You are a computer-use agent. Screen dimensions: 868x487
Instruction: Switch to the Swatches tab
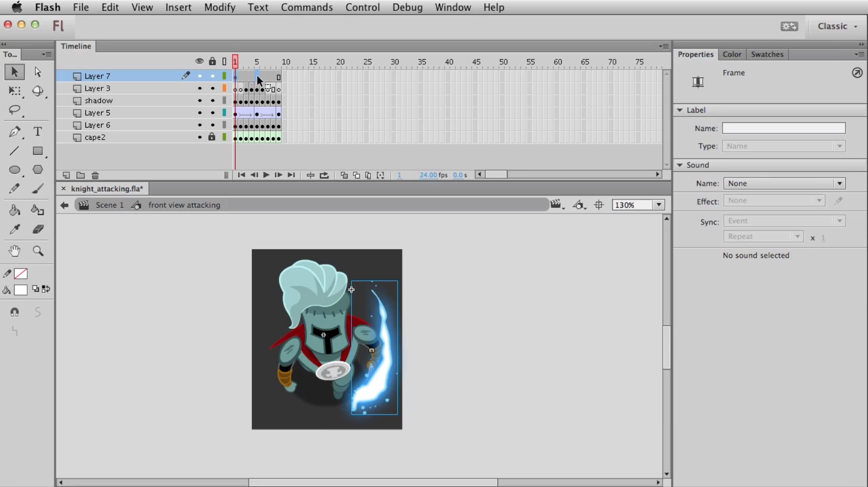[x=767, y=54]
